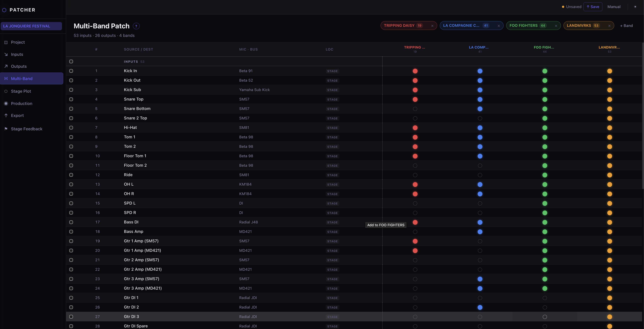Check the Floor Tom 1 row checkbox

(x=71, y=156)
